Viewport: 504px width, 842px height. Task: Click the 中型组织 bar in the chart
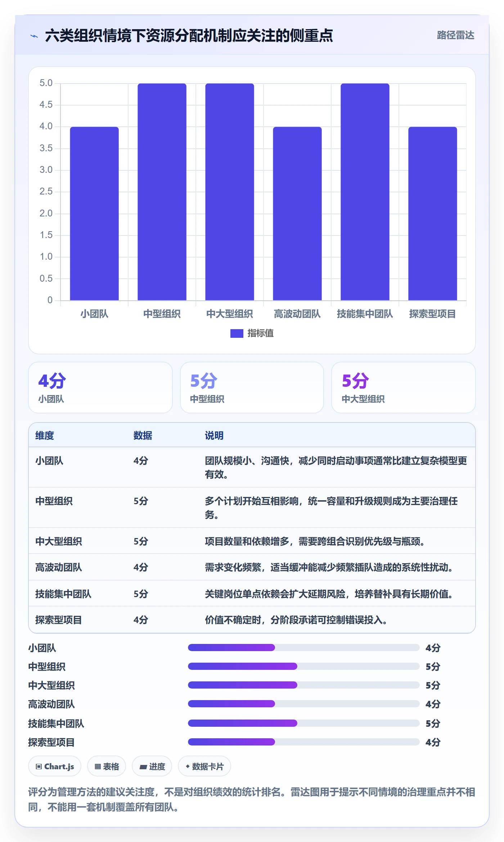coord(162,192)
